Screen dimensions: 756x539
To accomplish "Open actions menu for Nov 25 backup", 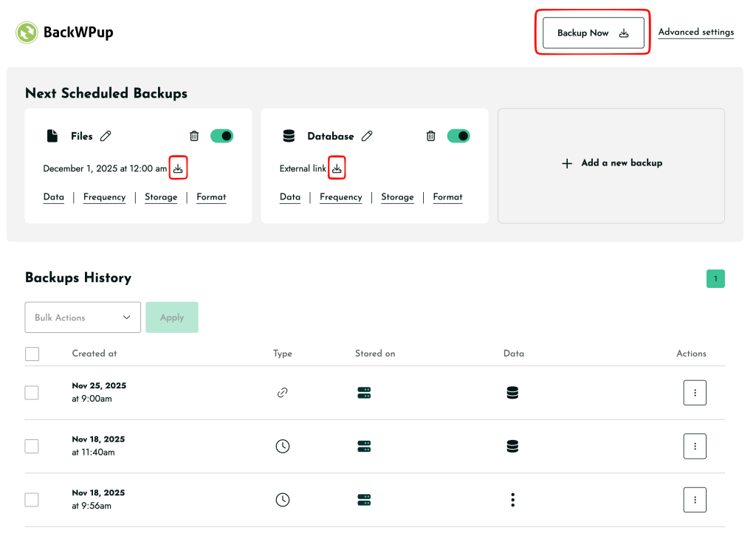I will pos(694,393).
